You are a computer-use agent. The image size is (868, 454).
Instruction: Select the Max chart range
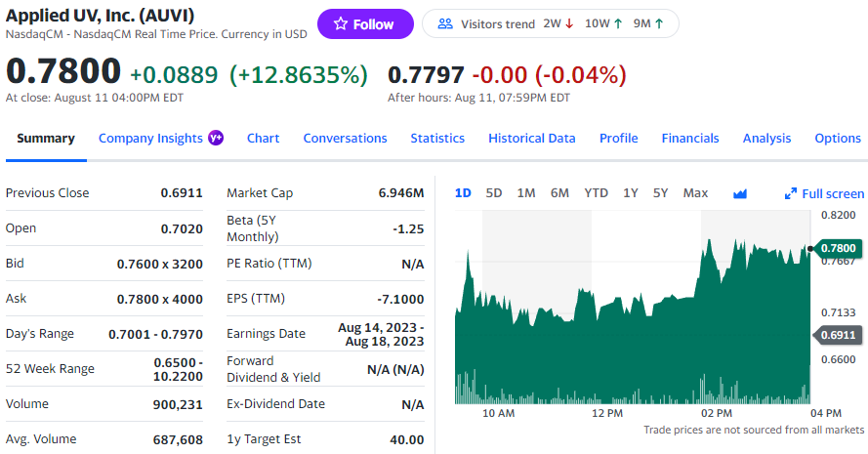pyautogui.click(x=695, y=193)
